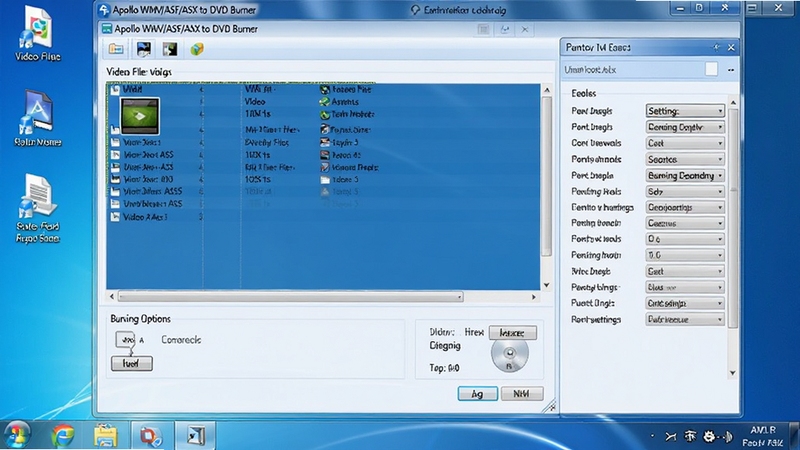This screenshot has width=800, height=450.
Task: Click the pin icon on the side panel header
Action: point(716,47)
